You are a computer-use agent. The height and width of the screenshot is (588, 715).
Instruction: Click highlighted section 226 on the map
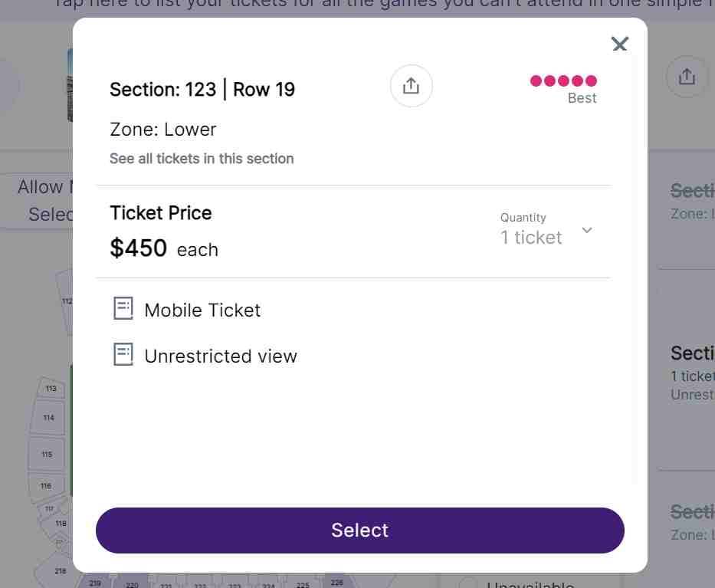coord(337,583)
